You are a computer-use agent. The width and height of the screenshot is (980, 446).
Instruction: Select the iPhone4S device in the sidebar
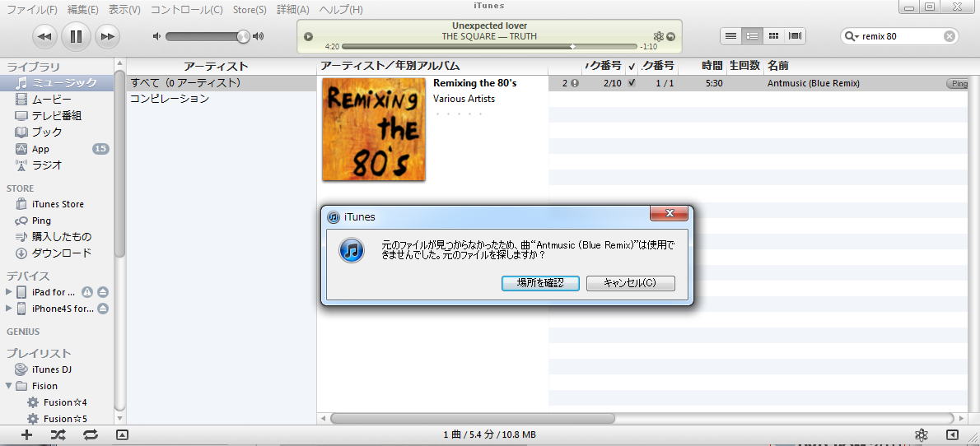[x=63, y=308]
